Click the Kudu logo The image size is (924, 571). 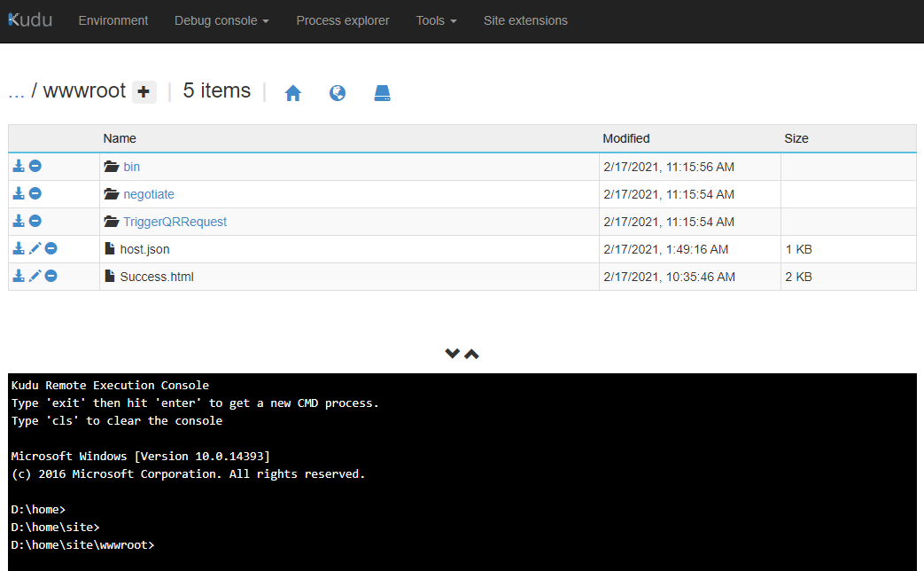pos(30,20)
